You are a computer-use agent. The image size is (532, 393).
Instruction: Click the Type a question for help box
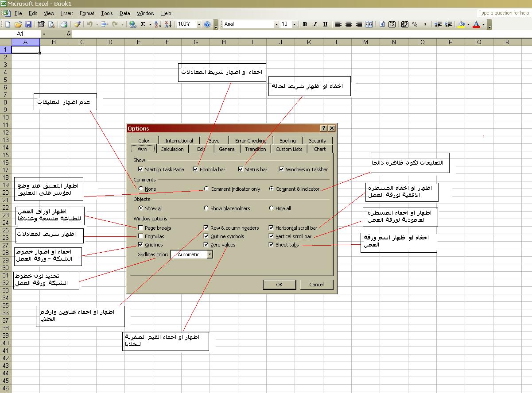tap(504, 13)
